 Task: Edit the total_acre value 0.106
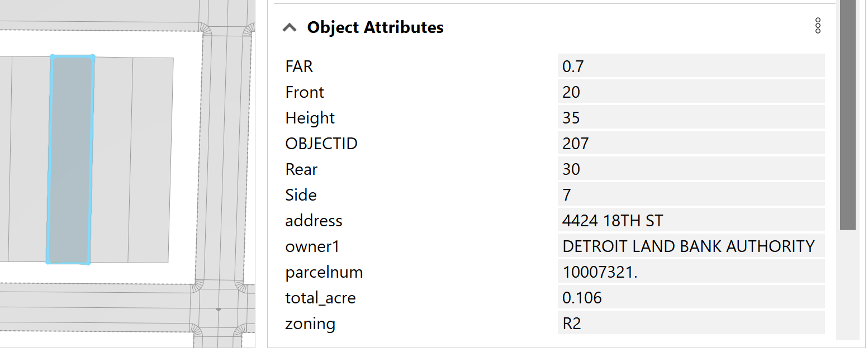click(690, 298)
